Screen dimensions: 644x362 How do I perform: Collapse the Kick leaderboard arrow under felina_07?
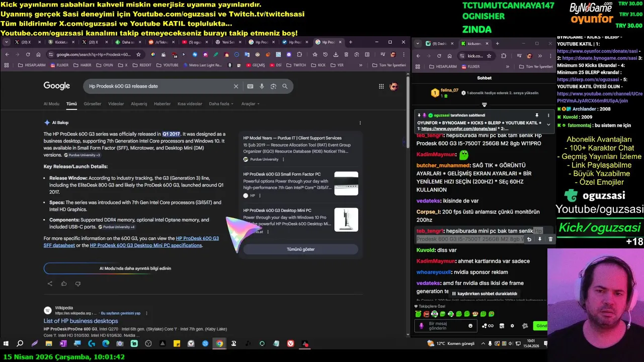coord(484,105)
